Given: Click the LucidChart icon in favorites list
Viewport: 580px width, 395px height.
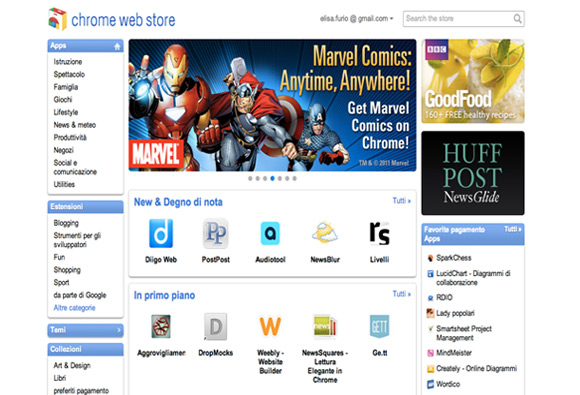Looking at the screenshot, I should 430,274.
